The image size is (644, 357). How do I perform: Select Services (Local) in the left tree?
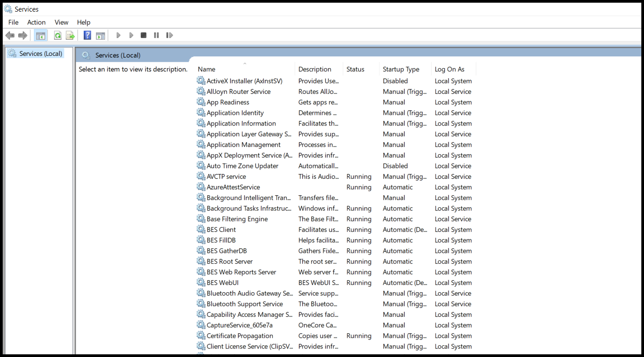tap(41, 54)
